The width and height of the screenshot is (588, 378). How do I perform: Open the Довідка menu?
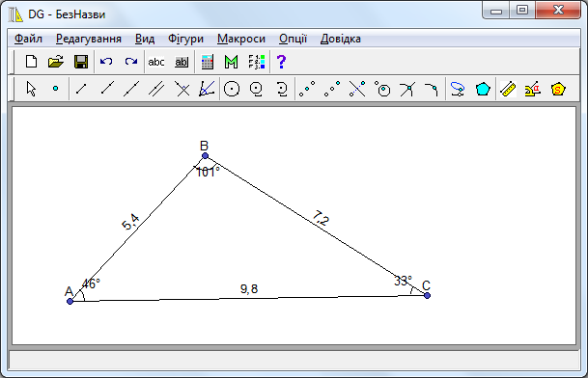tap(341, 39)
